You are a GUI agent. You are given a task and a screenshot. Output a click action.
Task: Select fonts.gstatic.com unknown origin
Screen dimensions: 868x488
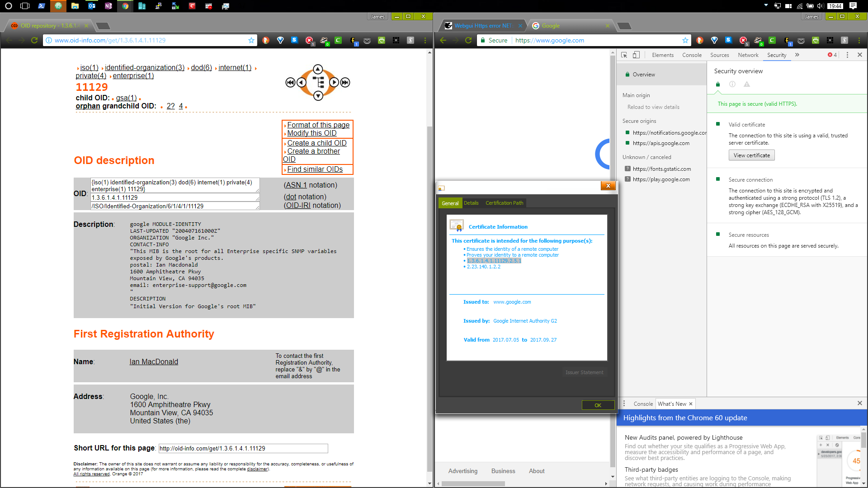(662, 169)
